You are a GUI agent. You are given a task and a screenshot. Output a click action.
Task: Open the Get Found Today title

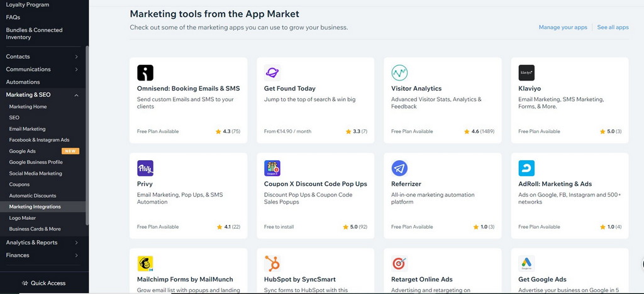[x=289, y=89]
